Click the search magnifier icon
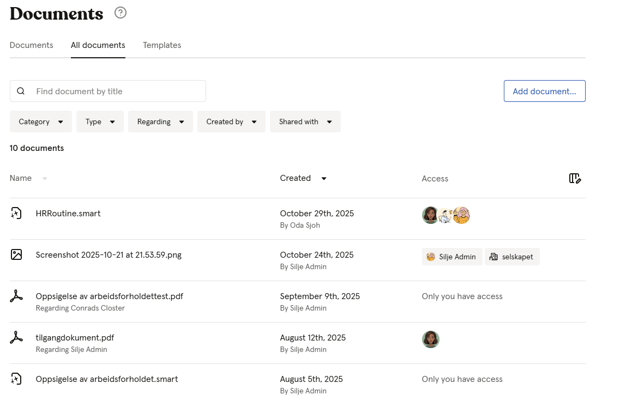The height and width of the screenshot is (401, 632). pos(21,91)
